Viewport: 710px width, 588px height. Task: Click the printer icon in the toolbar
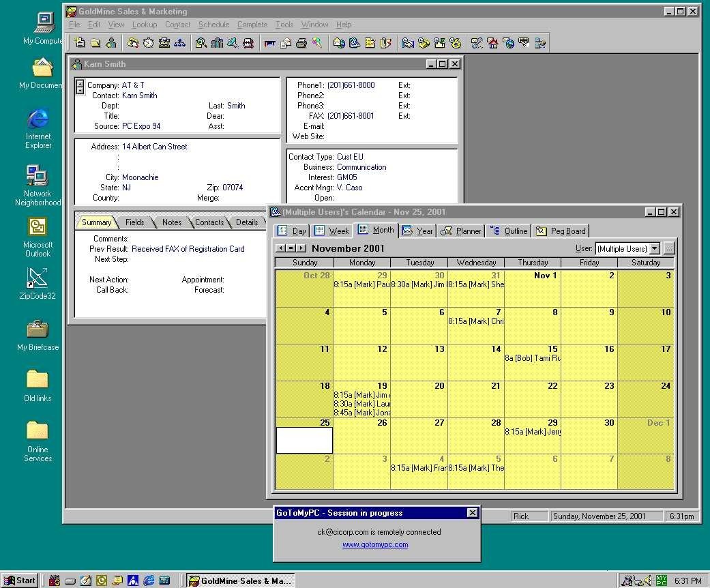pos(301,43)
